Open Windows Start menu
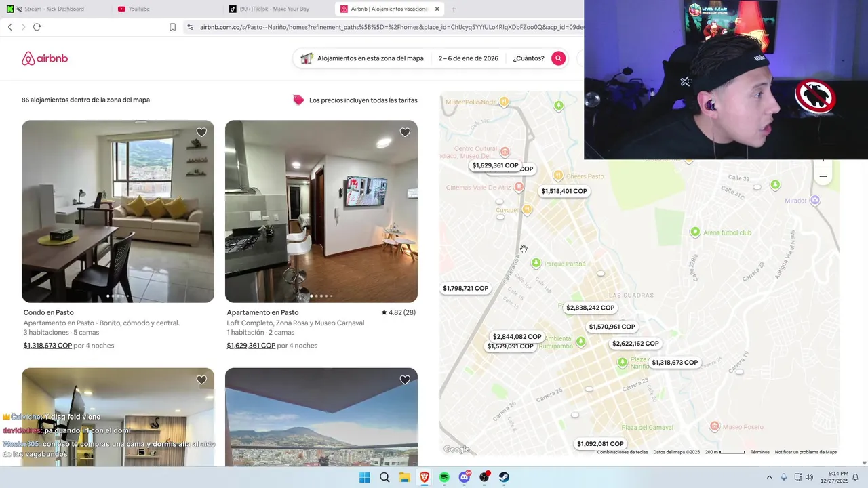This screenshot has height=488, width=868. pos(364,477)
